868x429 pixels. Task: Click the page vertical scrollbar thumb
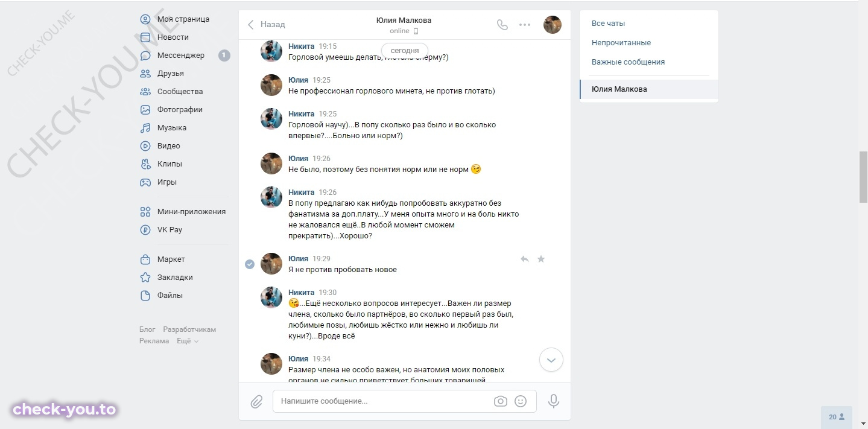[863, 177]
